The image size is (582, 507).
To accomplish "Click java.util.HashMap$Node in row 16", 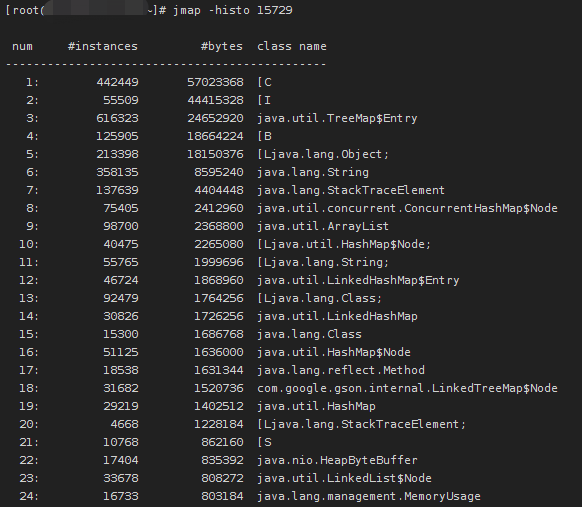I will pos(334,352).
